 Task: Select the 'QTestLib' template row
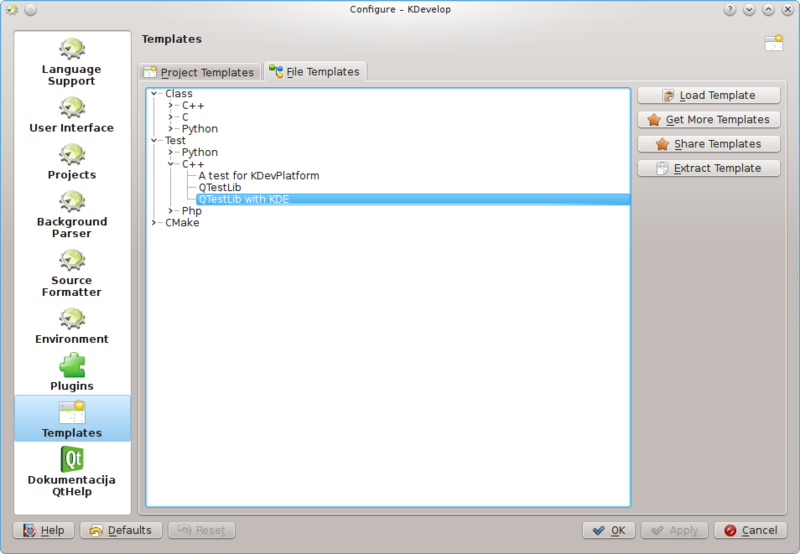pyautogui.click(x=220, y=187)
